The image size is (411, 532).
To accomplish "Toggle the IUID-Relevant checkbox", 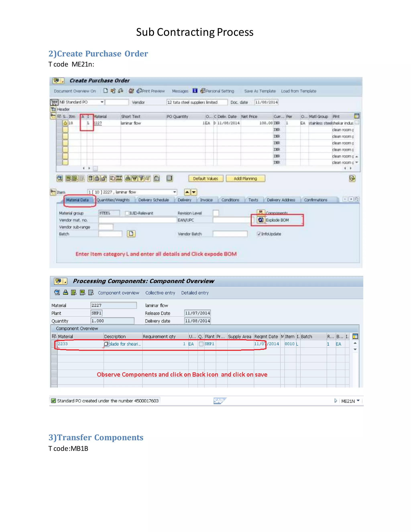I will (x=127, y=213).
